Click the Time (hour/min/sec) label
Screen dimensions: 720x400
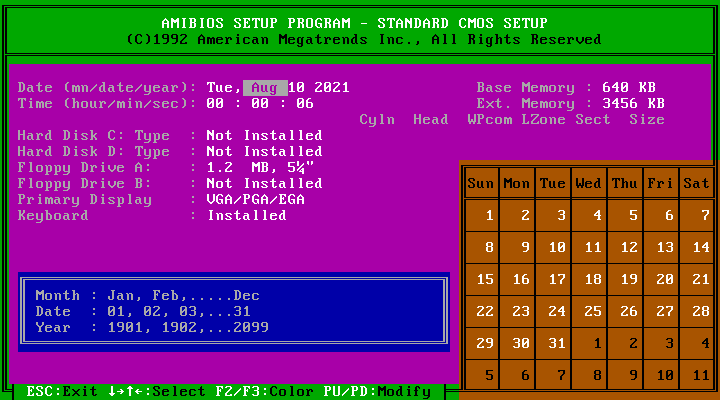pos(107,104)
